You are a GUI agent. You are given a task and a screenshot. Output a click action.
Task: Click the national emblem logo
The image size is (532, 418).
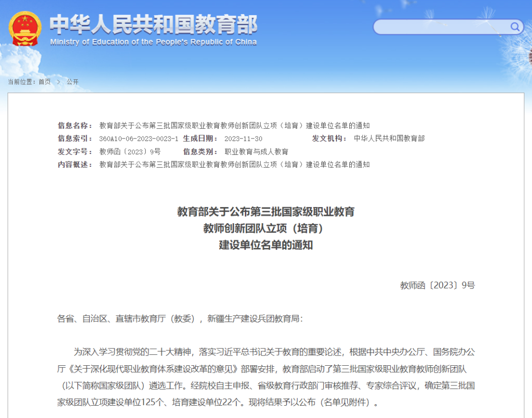point(25,29)
